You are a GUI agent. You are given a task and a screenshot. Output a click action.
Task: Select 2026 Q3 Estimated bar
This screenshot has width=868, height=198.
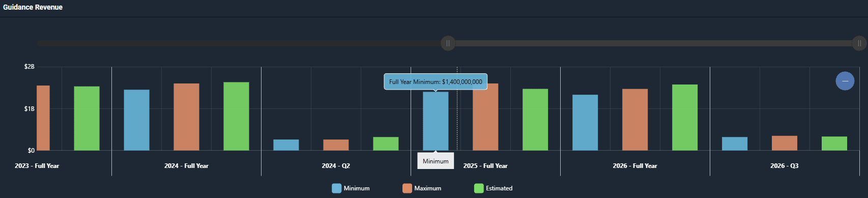tap(834, 144)
